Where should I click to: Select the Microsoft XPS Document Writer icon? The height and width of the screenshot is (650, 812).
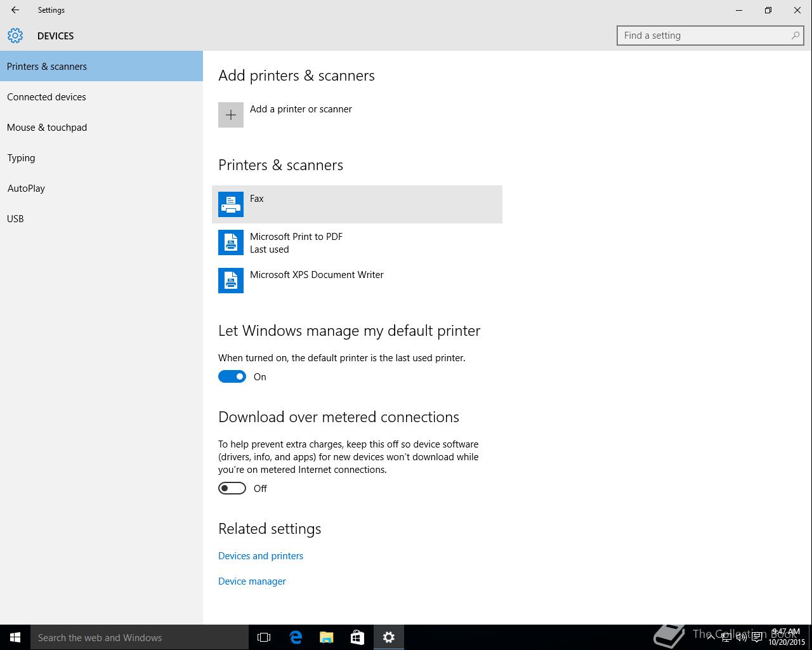(x=231, y=281)
